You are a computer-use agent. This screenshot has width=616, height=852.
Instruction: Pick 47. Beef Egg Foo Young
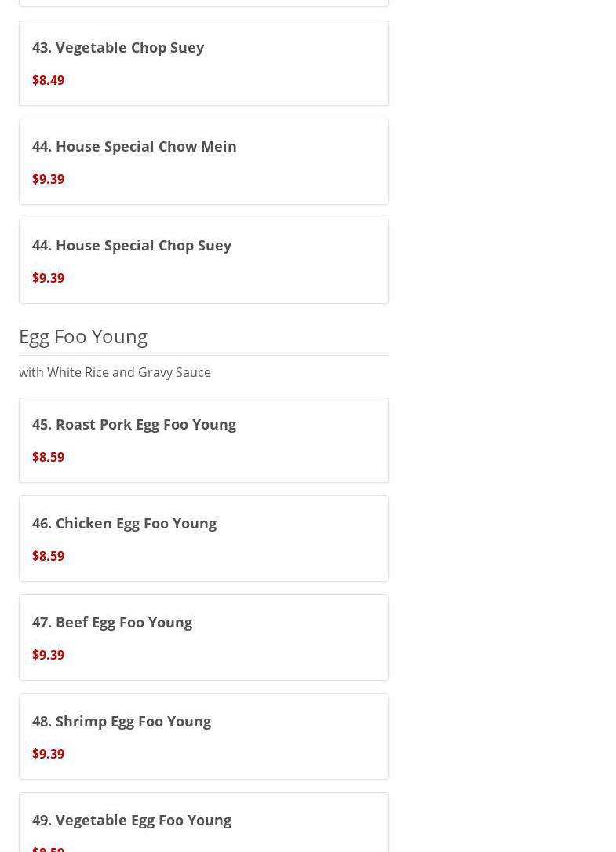pos(112,622)
